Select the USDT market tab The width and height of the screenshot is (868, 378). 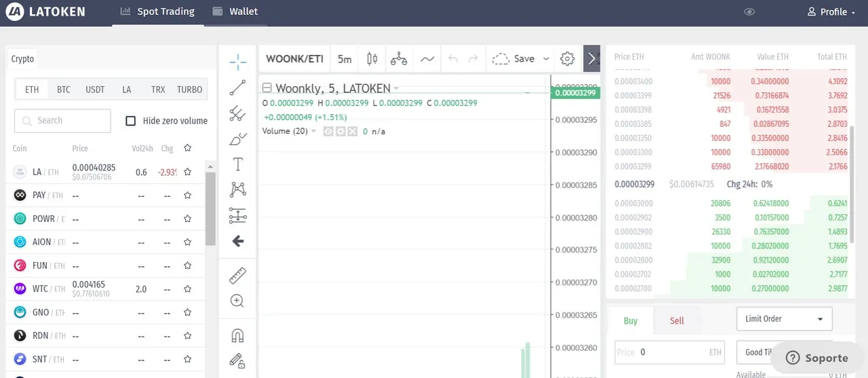(95, 90)
